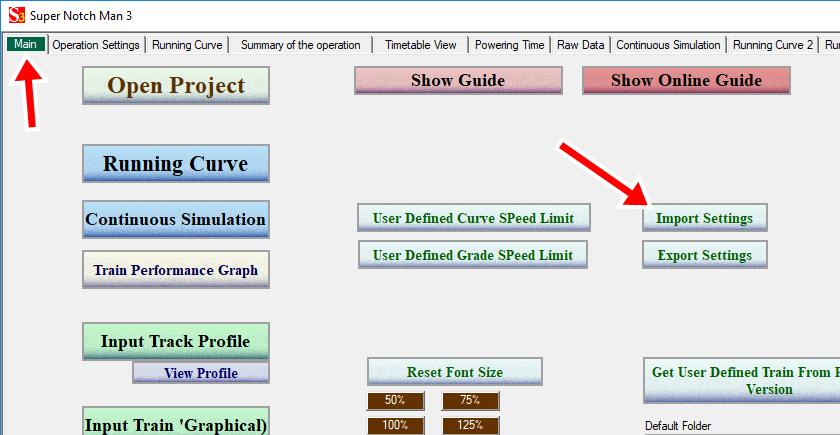Set font size to 75%
840x435 pixels.
click(470, 400)
